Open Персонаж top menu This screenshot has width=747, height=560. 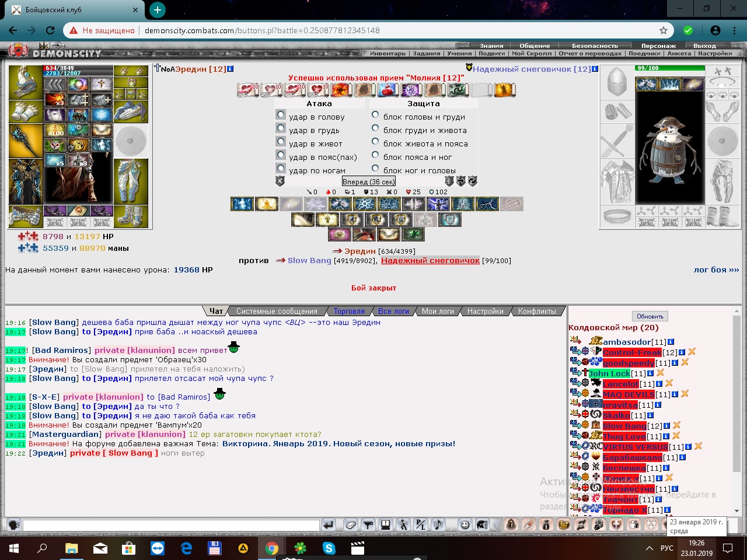[658, 45]
